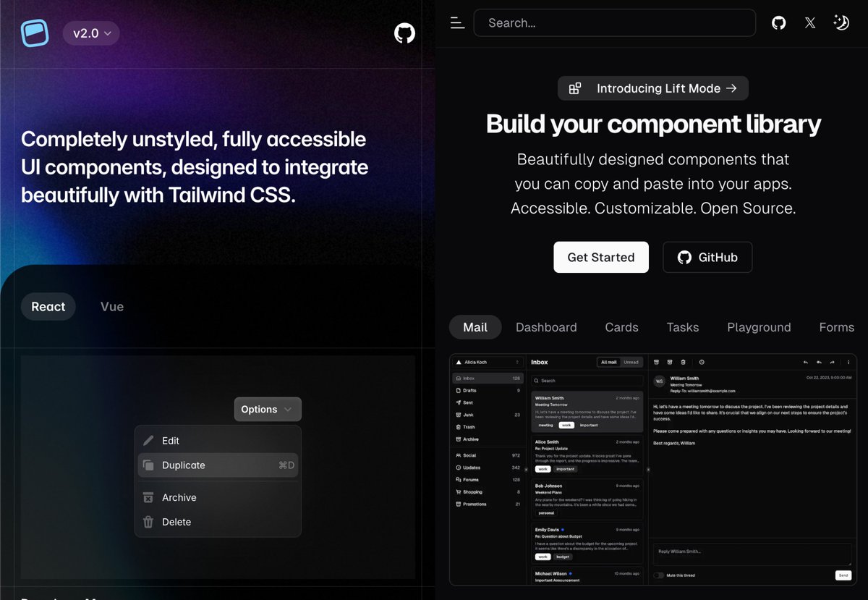Viewport: 868px width, 600px height.
Task: Open the Sent folder in mail sidebar
Action: click(488, 402)
